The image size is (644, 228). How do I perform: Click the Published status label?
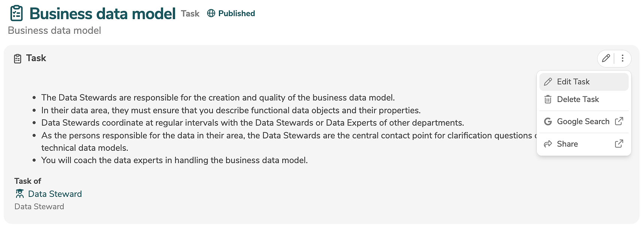click(237, 13)
